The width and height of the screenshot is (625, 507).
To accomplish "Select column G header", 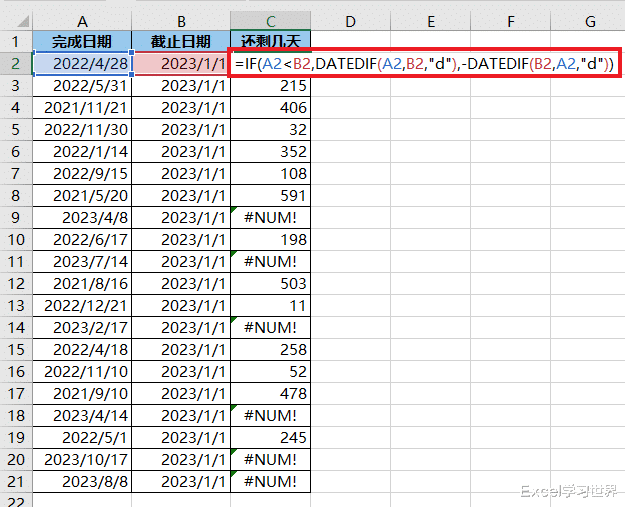I will tap(588, 21).
